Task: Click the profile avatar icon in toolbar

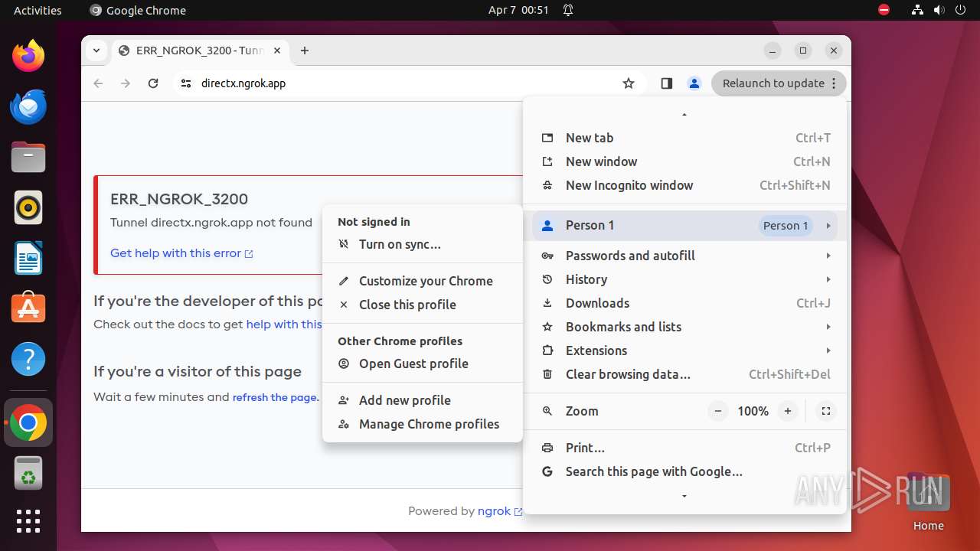Action: (694, 83)
